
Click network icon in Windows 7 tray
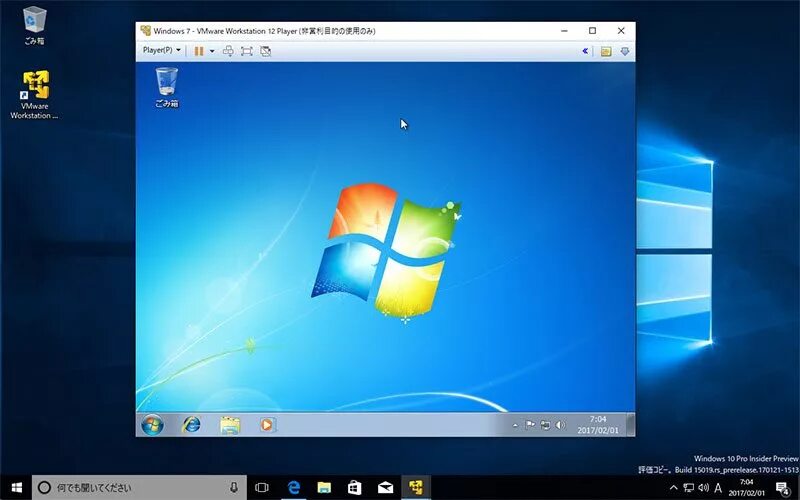pyautogui.click(x=545, y=425)
